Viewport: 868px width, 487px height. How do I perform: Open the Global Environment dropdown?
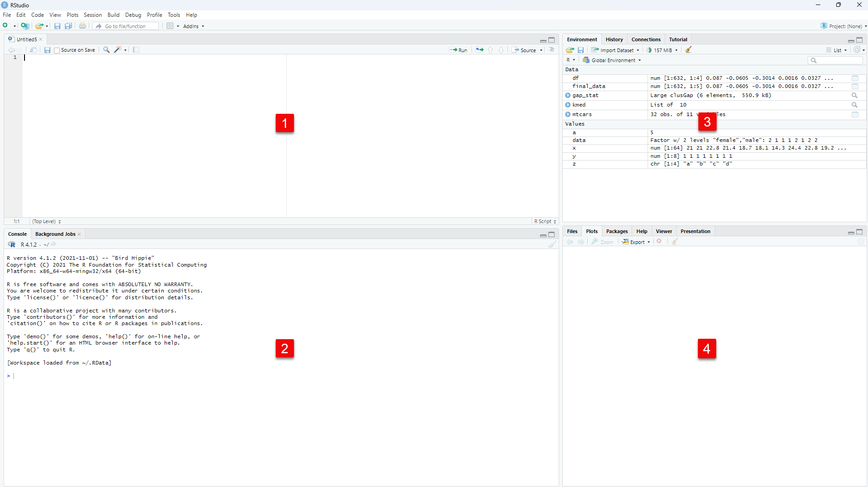[x=613, y=60]
